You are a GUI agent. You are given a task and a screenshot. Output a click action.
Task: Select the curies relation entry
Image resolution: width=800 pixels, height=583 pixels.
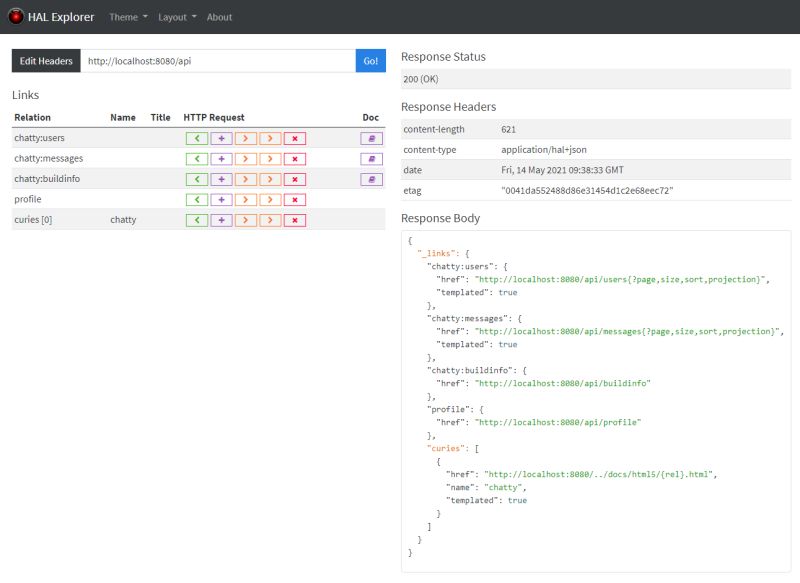pyautogui.click(x=32, y=220)
